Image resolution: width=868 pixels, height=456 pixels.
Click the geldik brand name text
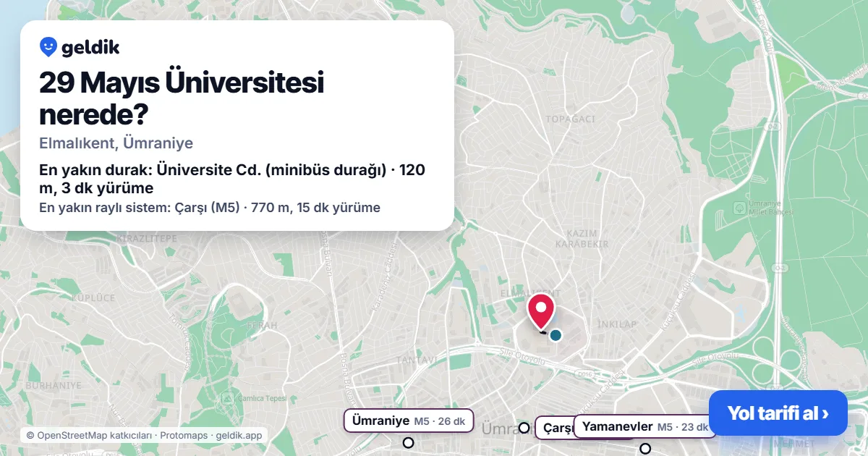tap(90, 48)
